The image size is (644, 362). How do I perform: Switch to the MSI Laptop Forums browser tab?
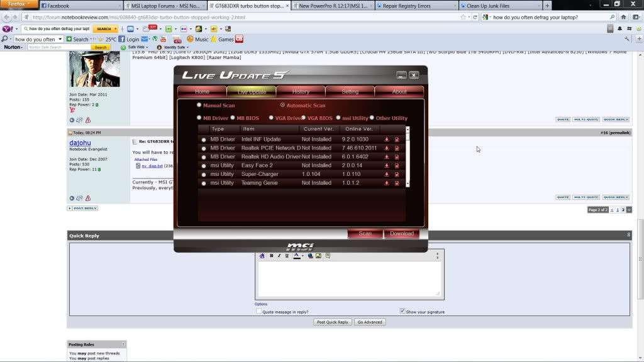coord(165,6)
